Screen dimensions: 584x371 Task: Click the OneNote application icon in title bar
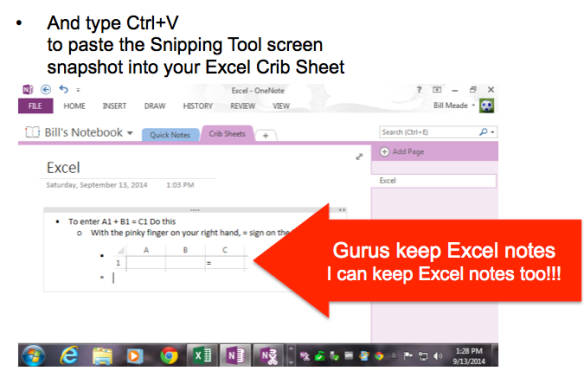28,90
